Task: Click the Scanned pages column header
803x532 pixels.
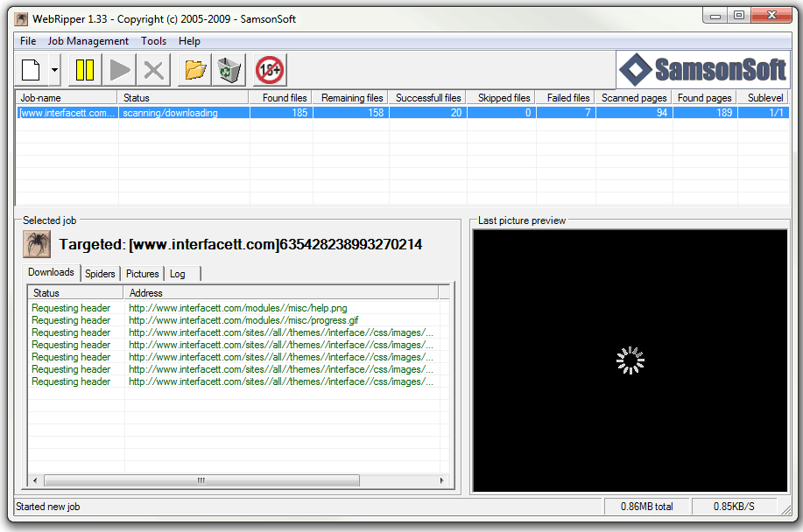Action: 634,98
